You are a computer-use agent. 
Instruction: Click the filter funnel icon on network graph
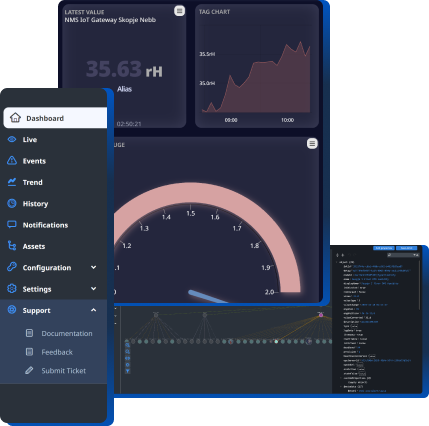click(127, 371)
